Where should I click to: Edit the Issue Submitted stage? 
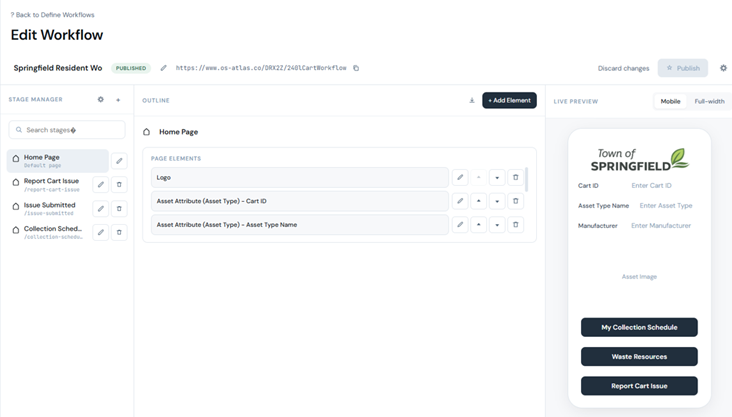pyautogui.click(x=100, y=208)
